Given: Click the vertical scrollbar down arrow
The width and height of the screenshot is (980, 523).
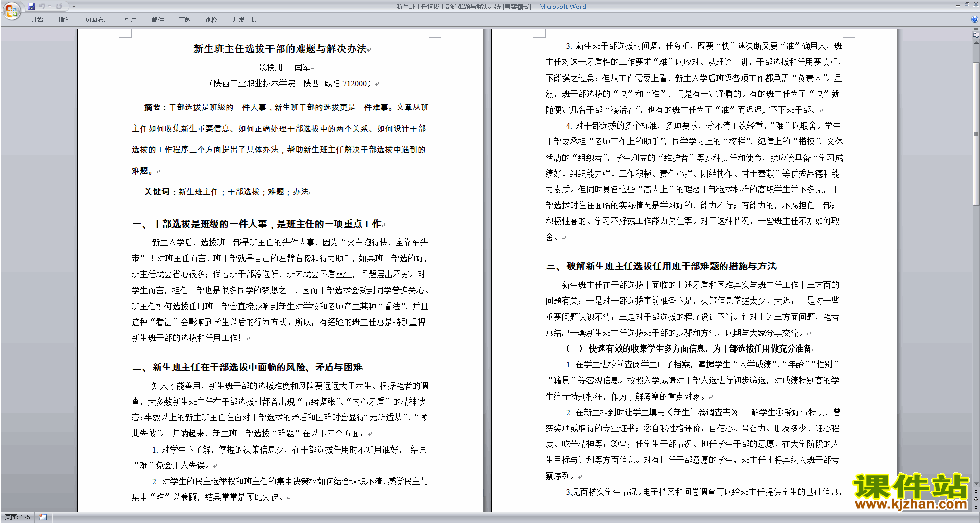Looking at the screenshot, I should click(x=976, y=483).
